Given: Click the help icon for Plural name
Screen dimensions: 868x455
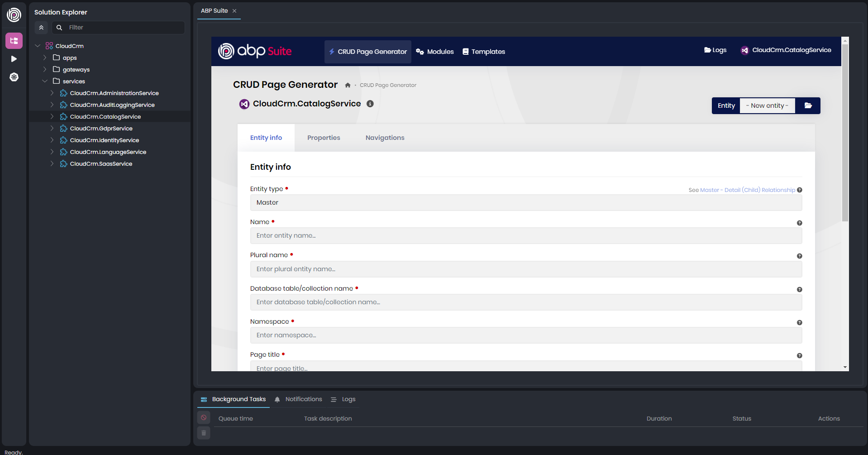Looking at the screenshot, I should coord(799,256).
